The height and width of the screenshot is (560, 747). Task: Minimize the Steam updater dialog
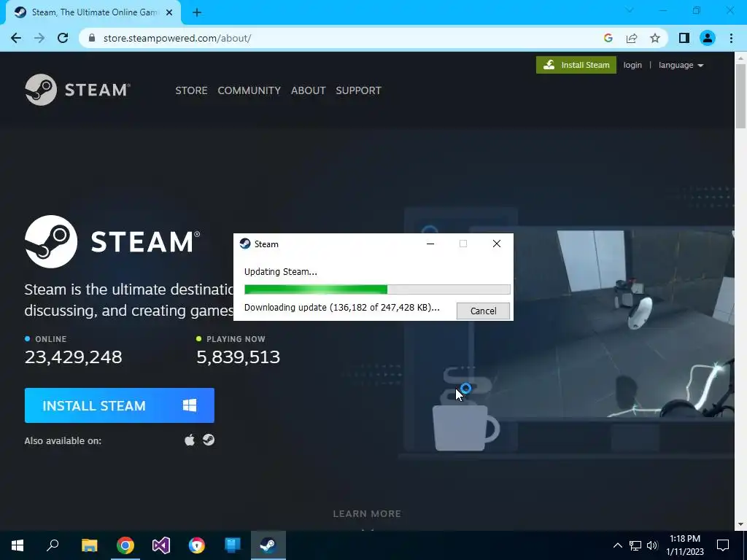point(430,244)
